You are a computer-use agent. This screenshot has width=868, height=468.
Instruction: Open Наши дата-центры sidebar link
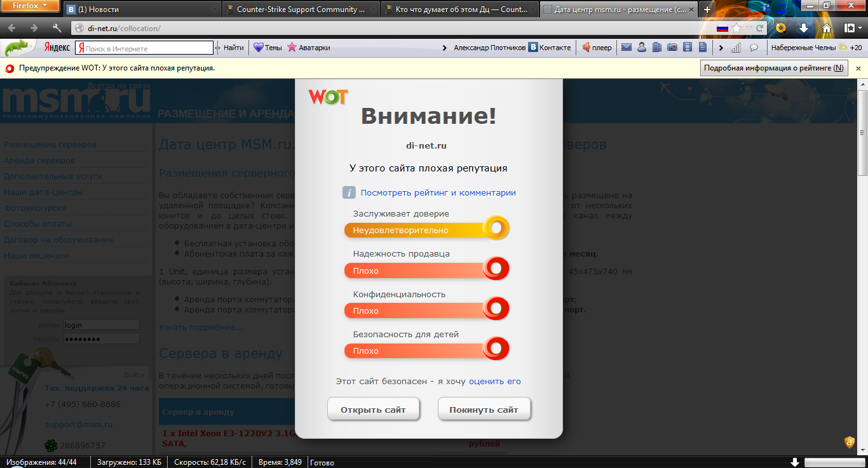[x=43, y=192]
